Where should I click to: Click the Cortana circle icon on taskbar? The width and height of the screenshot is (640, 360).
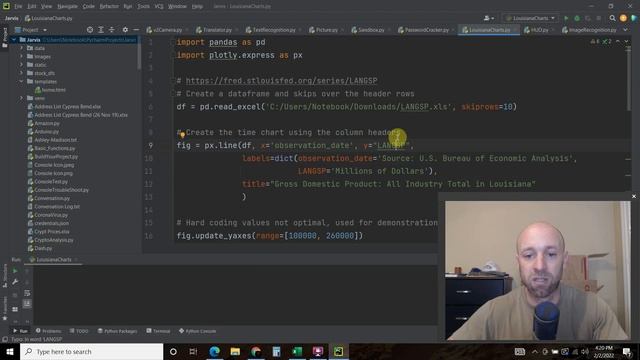[173, 351]
